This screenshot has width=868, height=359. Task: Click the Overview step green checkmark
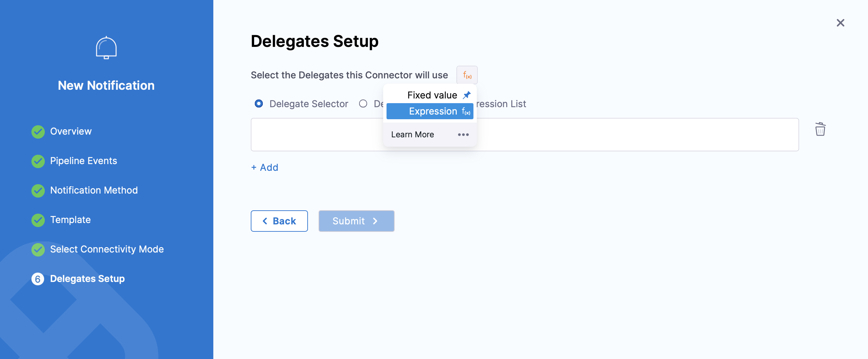pyautogui.click(x=38, y=132)
